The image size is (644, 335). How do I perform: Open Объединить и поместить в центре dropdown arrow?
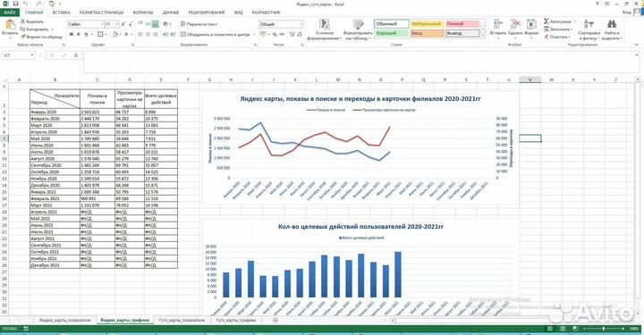[253, 35]
